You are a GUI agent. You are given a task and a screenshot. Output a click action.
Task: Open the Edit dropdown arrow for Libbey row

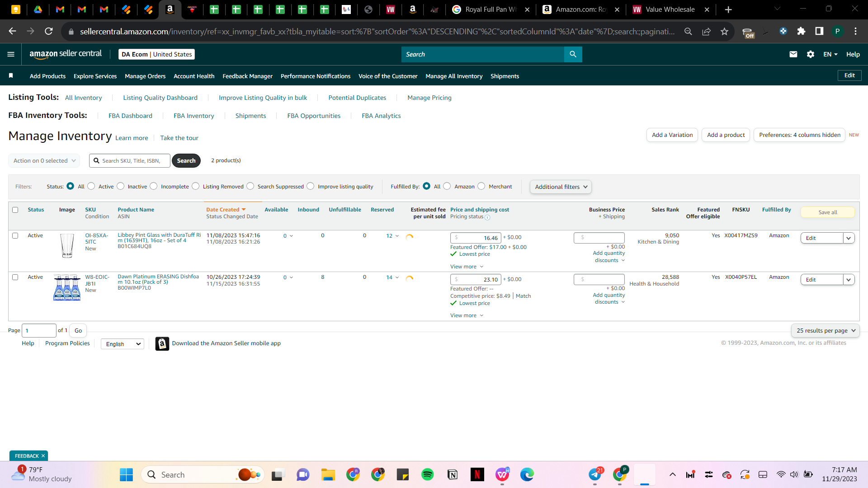click(x=849, y=238)
